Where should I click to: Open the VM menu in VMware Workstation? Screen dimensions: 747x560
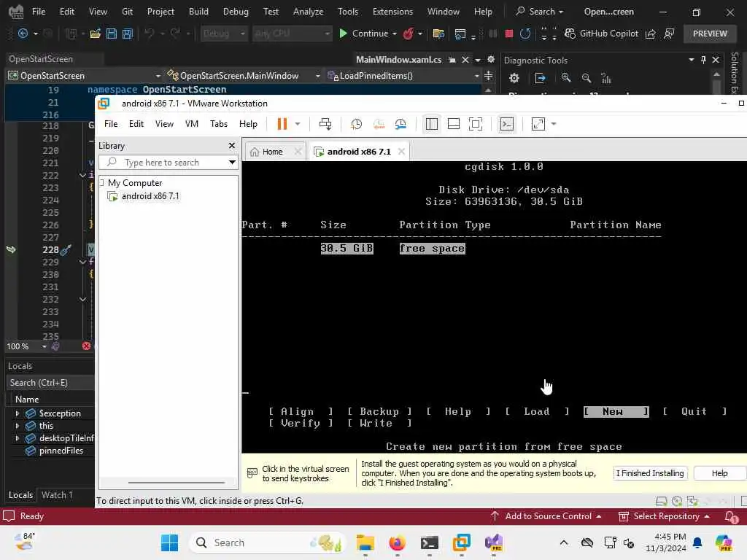click(x=192, y=124)
